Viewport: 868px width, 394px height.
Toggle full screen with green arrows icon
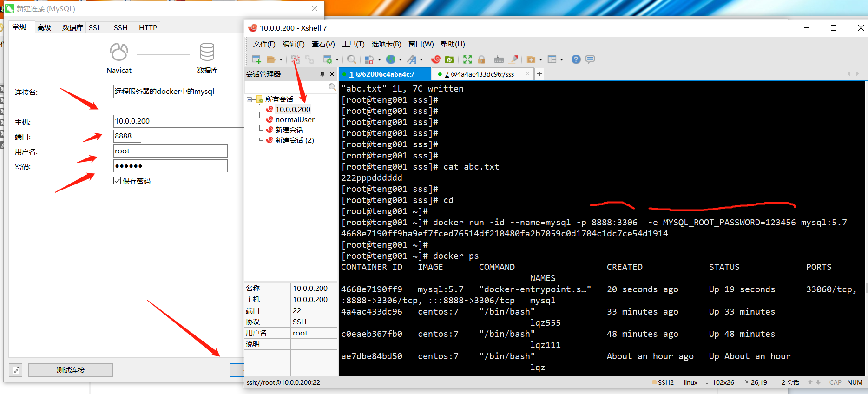click(467, 59)
